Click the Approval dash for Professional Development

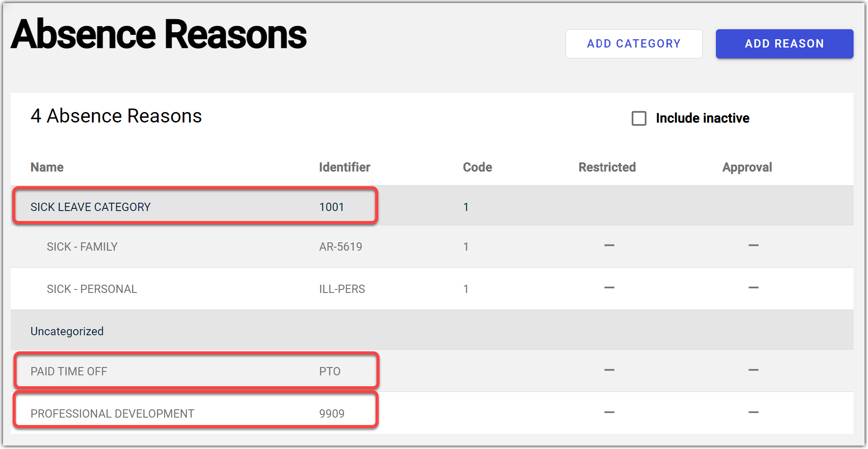click(753, 412)
